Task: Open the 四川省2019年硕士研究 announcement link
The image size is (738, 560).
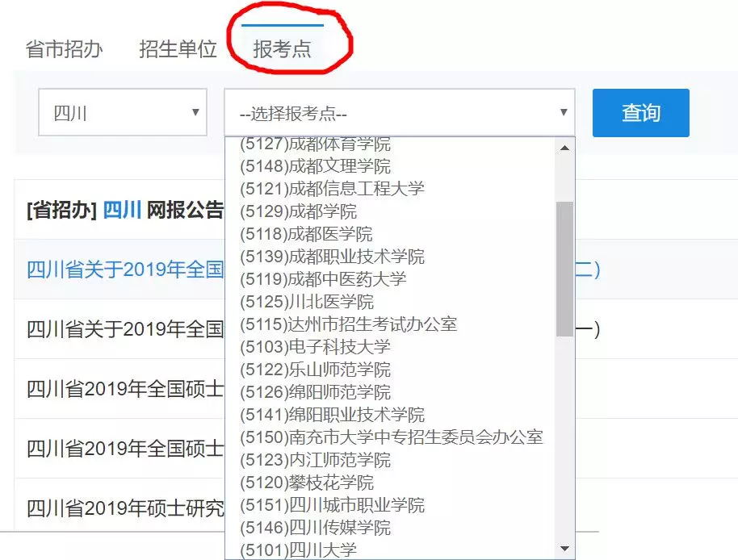Action: pyautogui.click(x=124, y=508)
